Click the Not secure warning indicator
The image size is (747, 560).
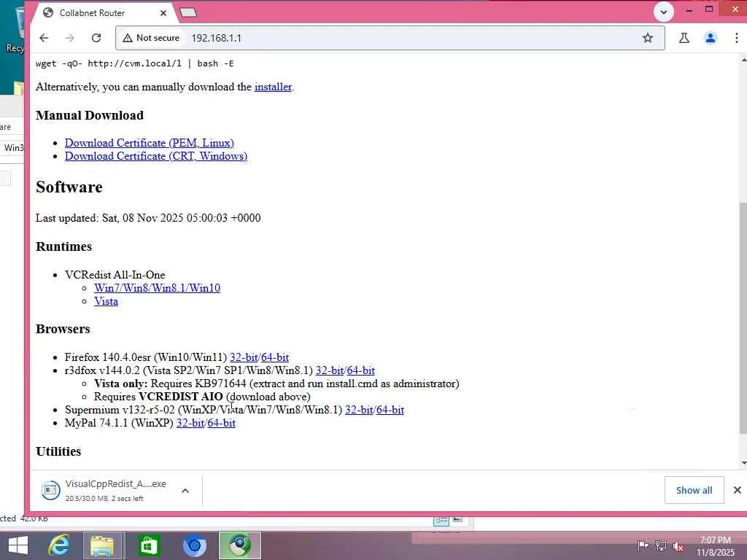point(151,38)
